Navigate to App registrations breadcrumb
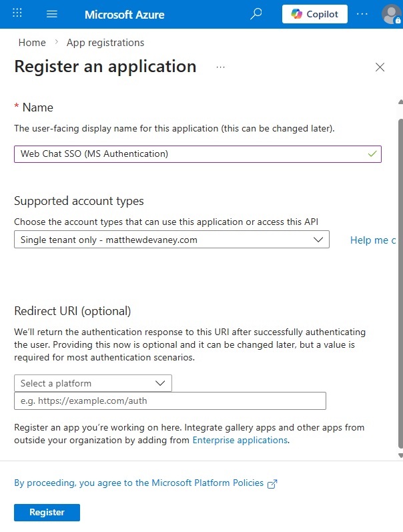403x532 pixels. coord(105,43)
